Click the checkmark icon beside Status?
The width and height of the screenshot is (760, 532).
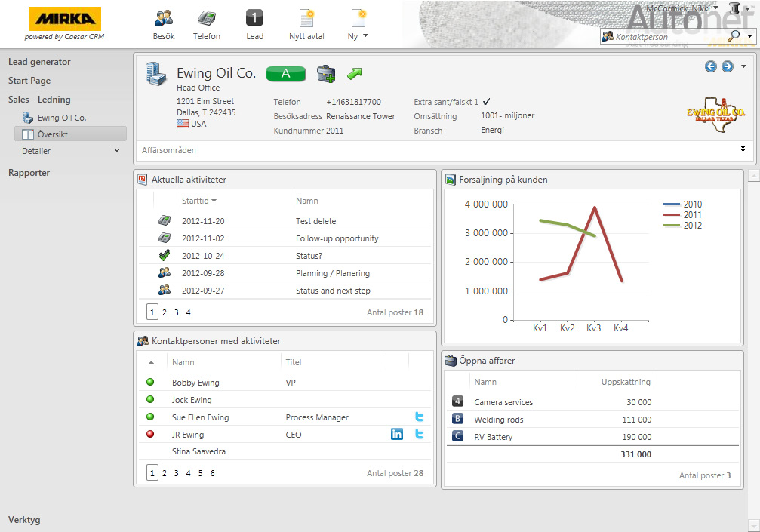point(165,255)
